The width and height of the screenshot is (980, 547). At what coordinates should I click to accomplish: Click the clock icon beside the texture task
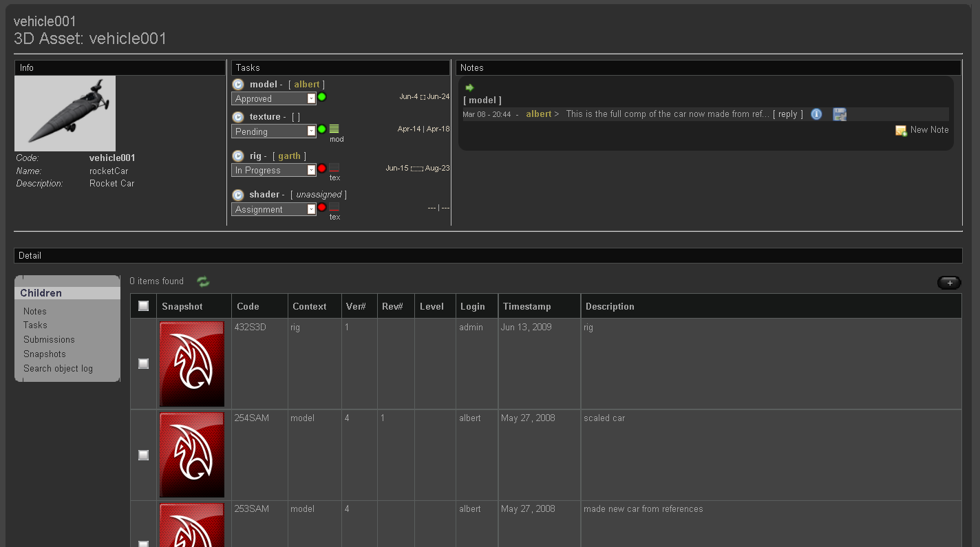coord(238,117)
